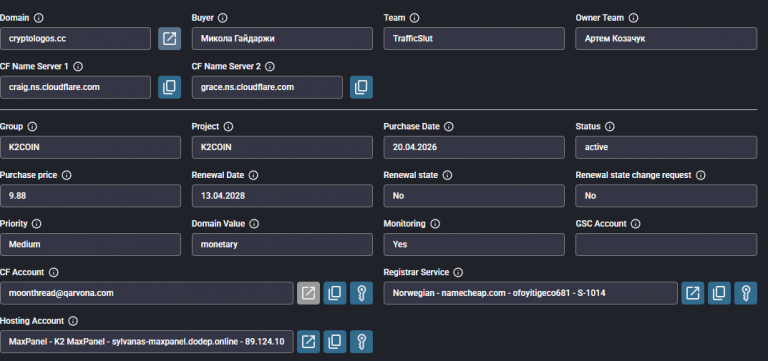Click info icon next to Purchase Date
Image resolution: width=768 pixels, height=361 pixels.
[x=449, y=126]
